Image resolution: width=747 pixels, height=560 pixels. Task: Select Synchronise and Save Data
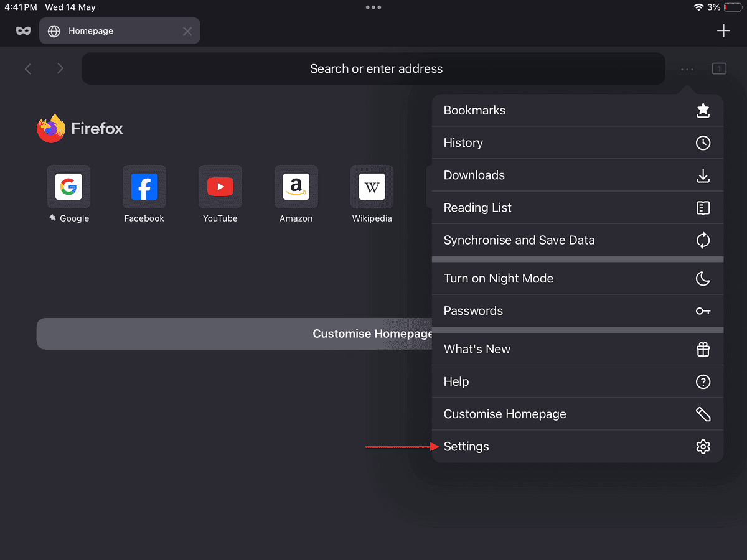(577, 240)
